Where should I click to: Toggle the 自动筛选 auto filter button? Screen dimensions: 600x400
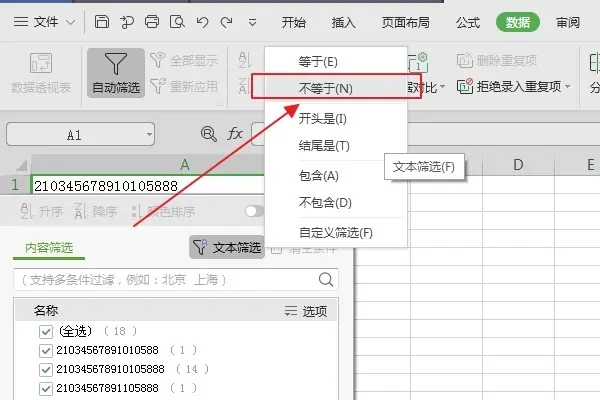pyautogui.click(x=116, y=73)
